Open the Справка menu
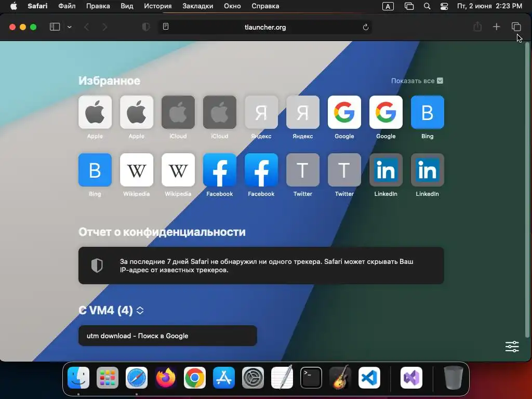This screenshot has height=399, width=532. pyautogui.click(x=265, y=6)
